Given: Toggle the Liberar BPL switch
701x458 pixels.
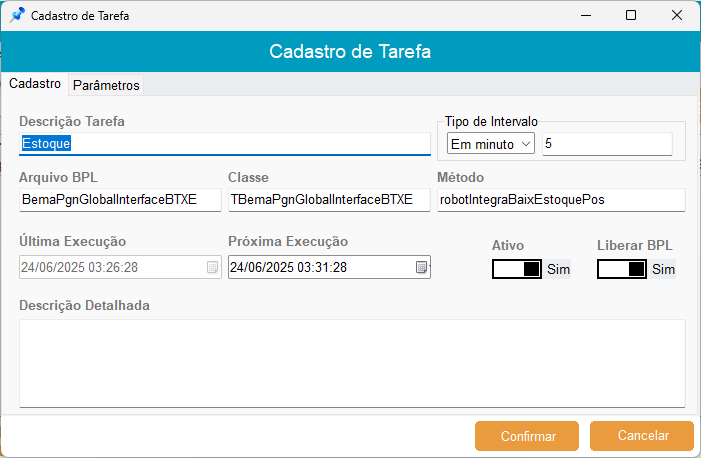Looking at the screenshot, I should pos(621,269).
